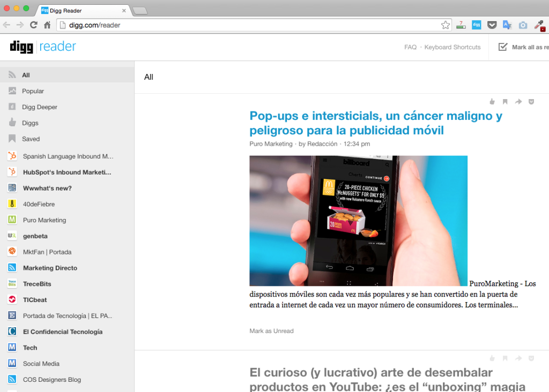Click the TreceBits feed icon
This screenshot has width=549, height=392.
click(x=12, y=284)
